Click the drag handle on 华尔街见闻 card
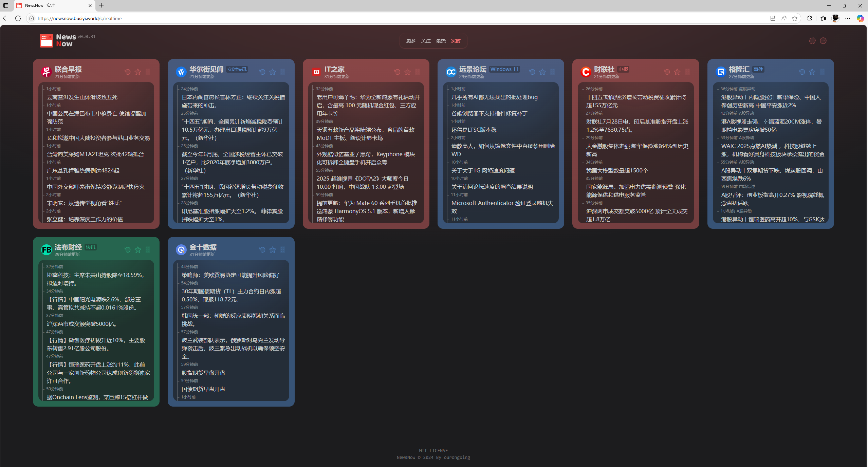The image size is (868, 467). pos(283,72)
